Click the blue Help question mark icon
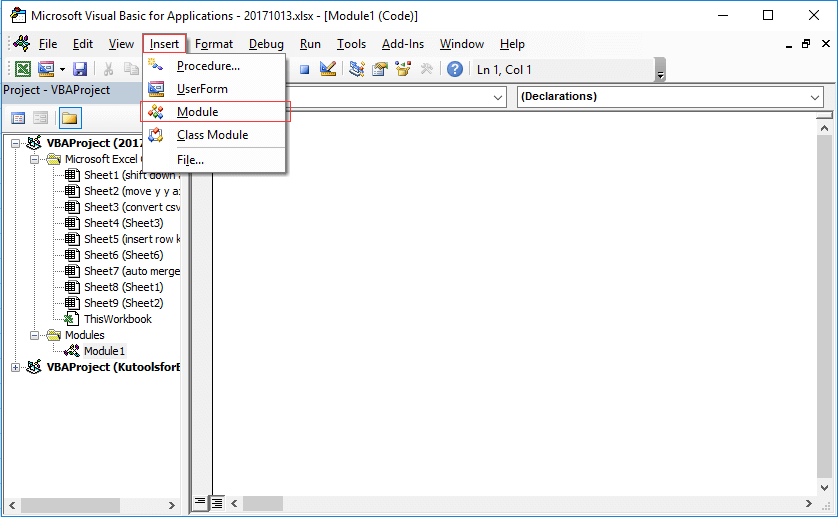 coord(455,69)
